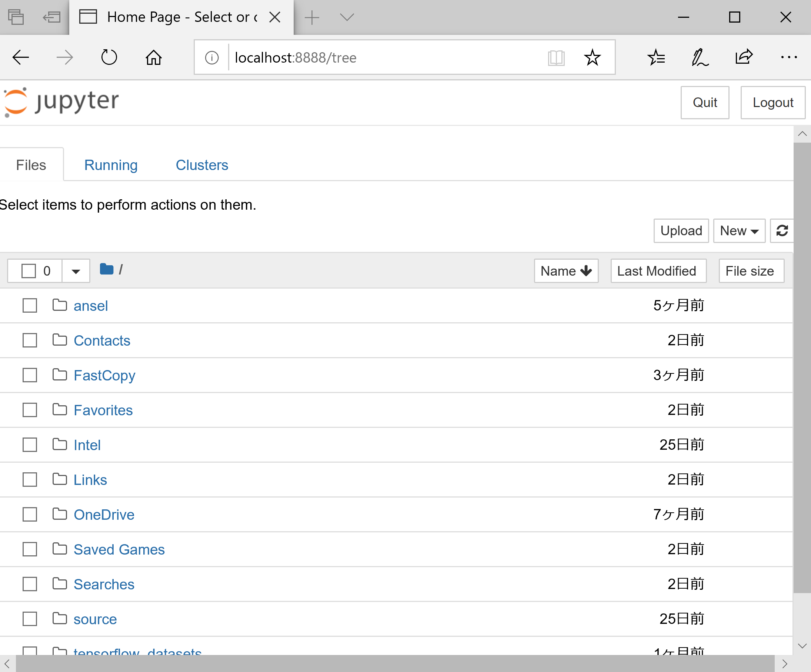Image resolution: width=811 pixels, height=672 pixels.
Task: Go to the browser home page
Action: pyautogui.click(x=154, y=57)
